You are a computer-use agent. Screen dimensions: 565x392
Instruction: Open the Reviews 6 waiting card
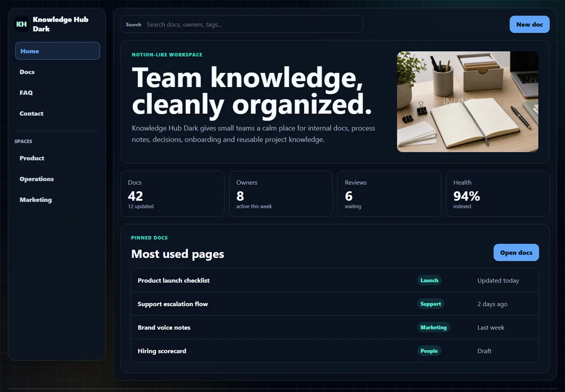389,193
